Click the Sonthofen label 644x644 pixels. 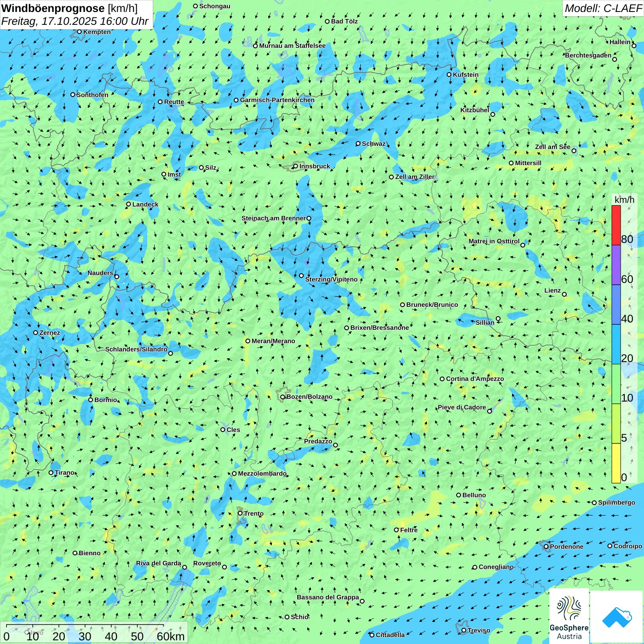(x=92, y=95)
